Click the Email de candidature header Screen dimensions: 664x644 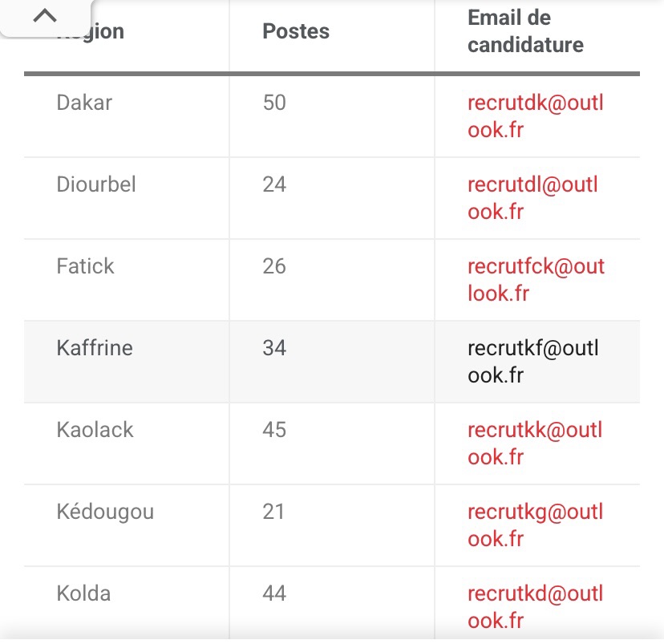click(525, 31)
